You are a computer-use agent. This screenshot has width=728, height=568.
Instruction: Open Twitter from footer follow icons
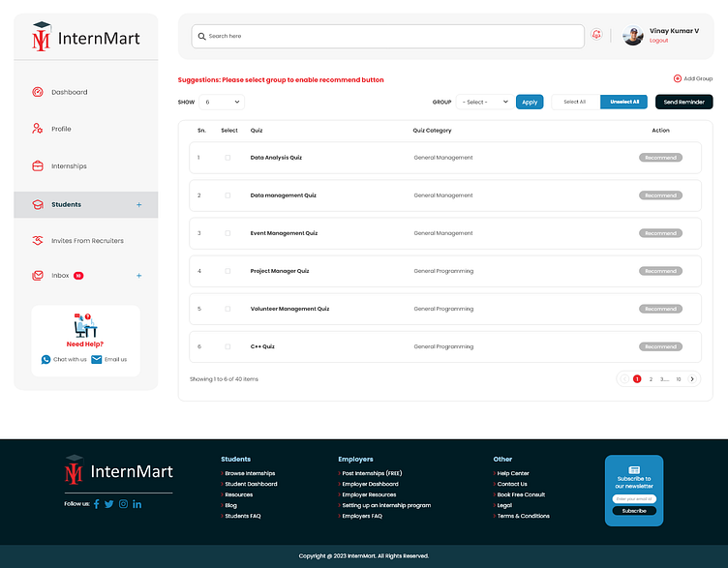109,504
